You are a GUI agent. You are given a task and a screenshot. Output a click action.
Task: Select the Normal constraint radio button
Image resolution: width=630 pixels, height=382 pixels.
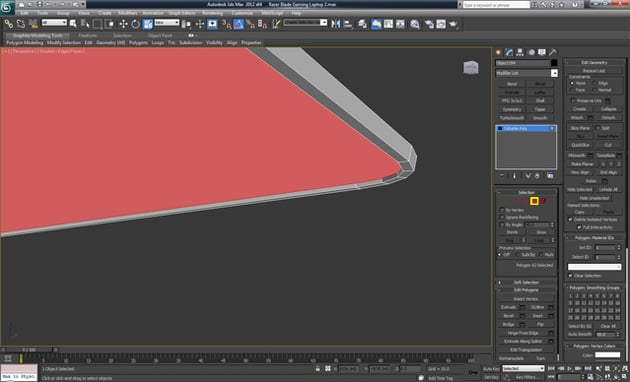click(595, 90)
